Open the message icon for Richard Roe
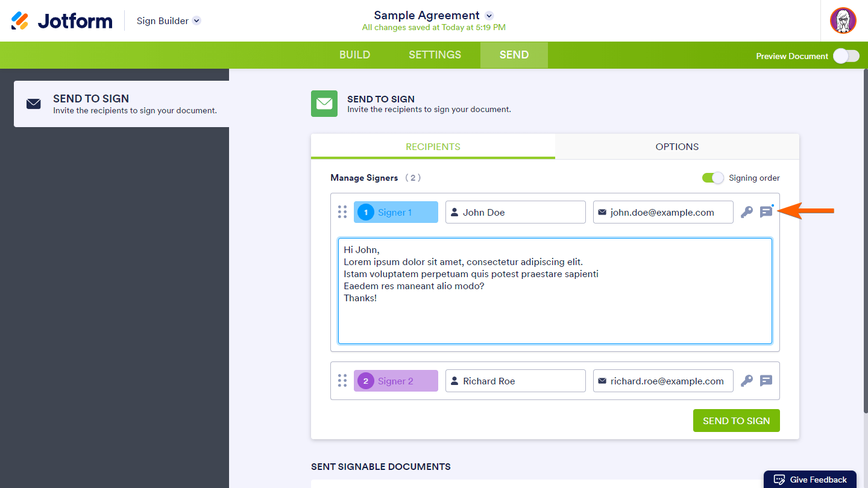 [766, 381]
